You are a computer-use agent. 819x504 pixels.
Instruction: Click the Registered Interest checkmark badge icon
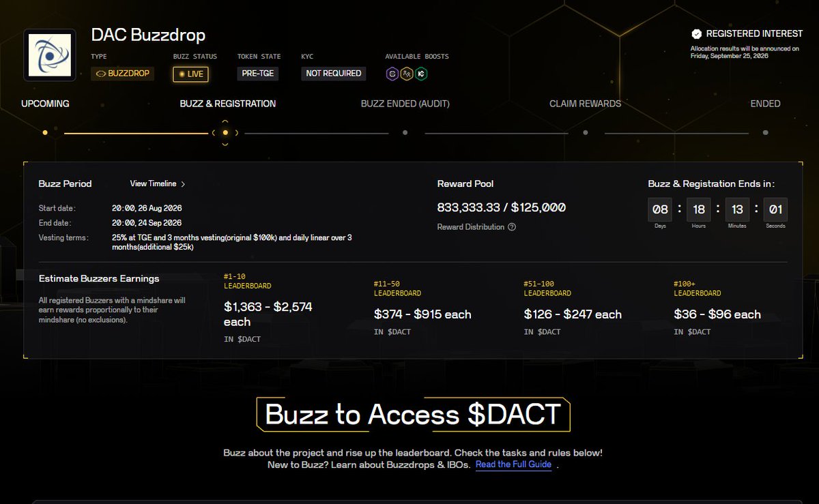tap(696, 33)
